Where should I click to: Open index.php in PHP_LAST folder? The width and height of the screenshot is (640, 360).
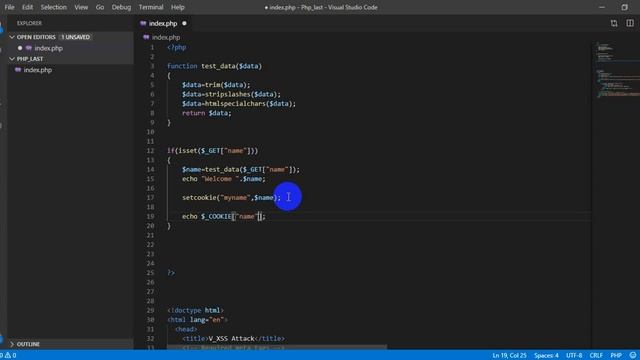tap(38, 70)
